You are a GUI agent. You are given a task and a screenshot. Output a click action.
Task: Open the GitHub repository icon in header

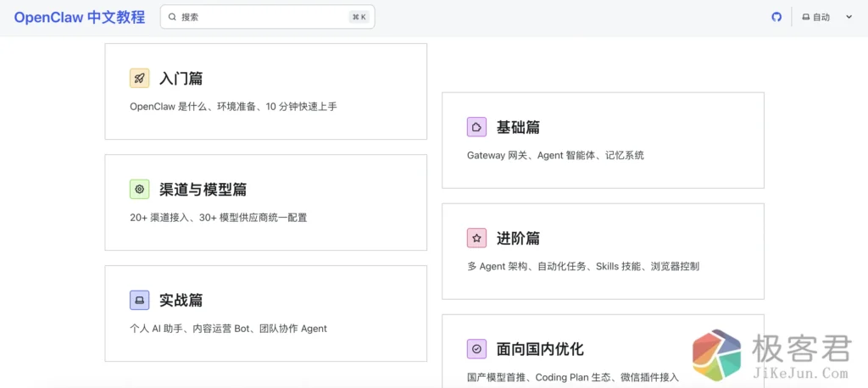tap(776, 17)
